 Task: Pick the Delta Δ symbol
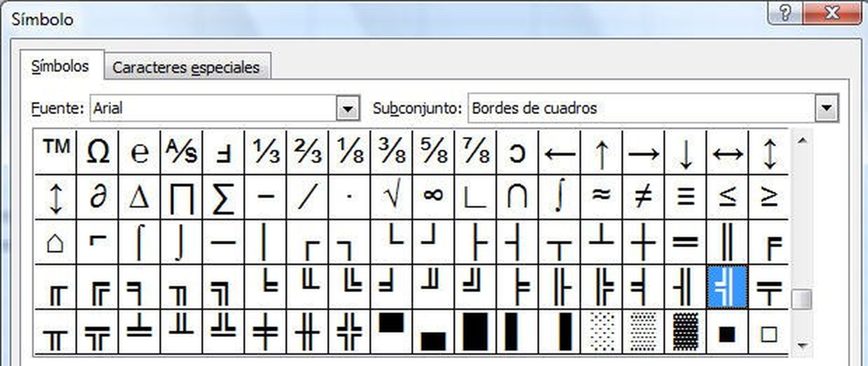click(x=139, y=197)
